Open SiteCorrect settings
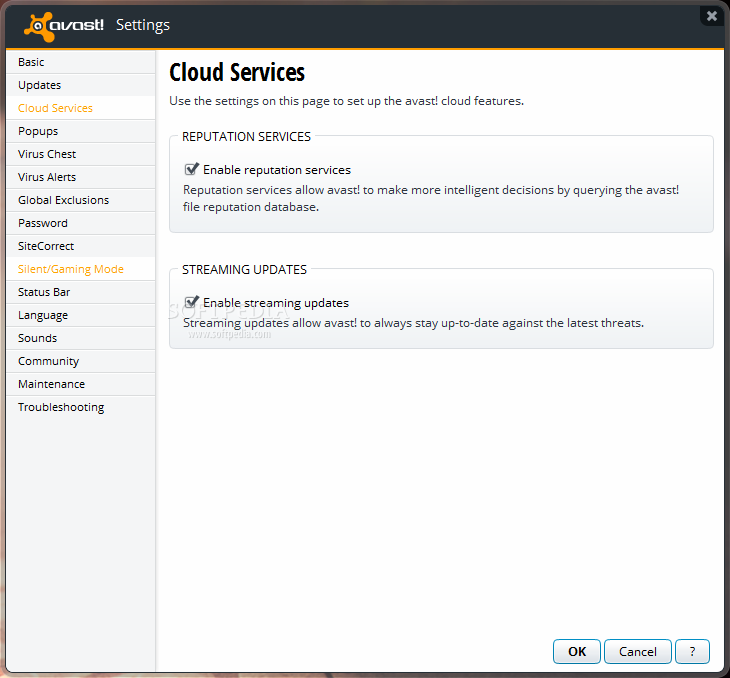 (x=81, y=246)
